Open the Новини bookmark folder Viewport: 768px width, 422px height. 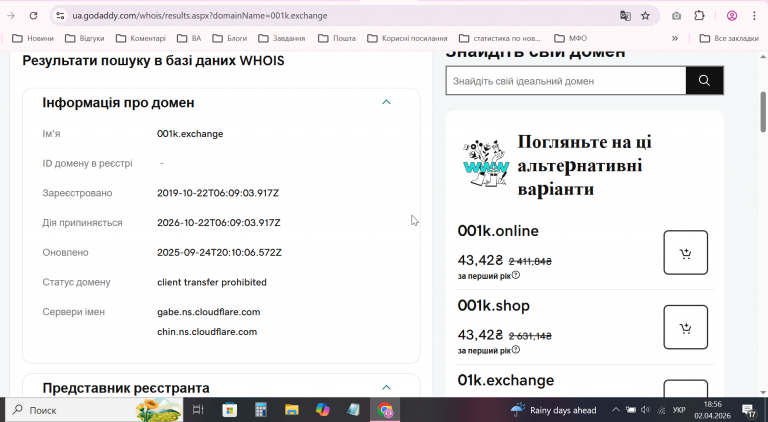tap(33, 38)
